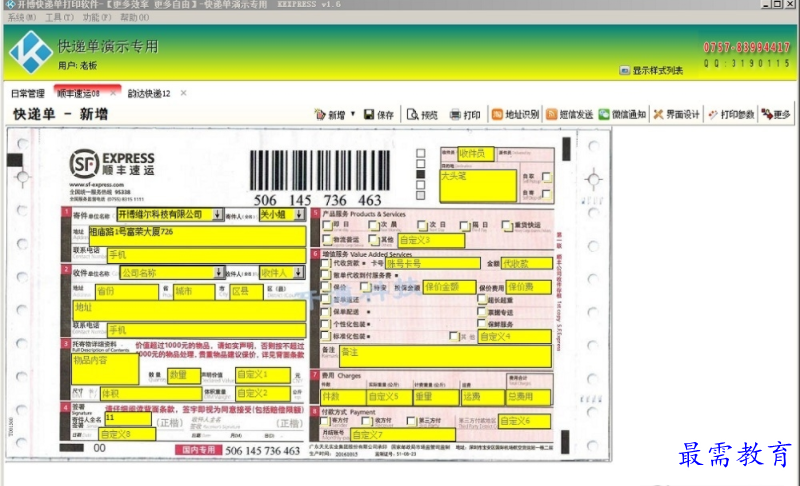
Task: Click the recipient 地址 field
Action: point(189,311)
